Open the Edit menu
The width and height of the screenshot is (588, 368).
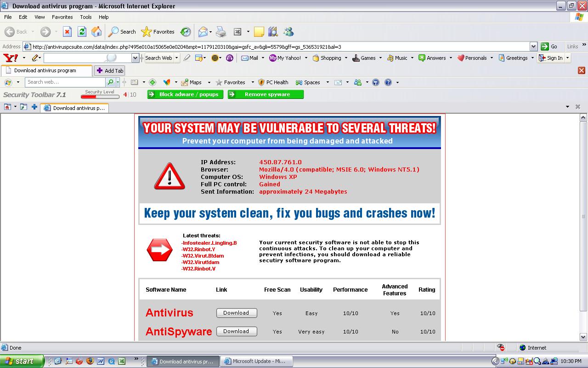(23, 17)
